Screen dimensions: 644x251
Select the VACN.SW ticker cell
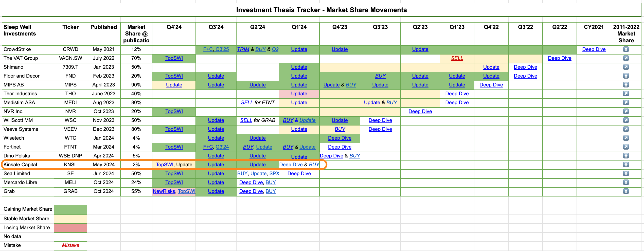pyautogui.click(x=70, y=58)
